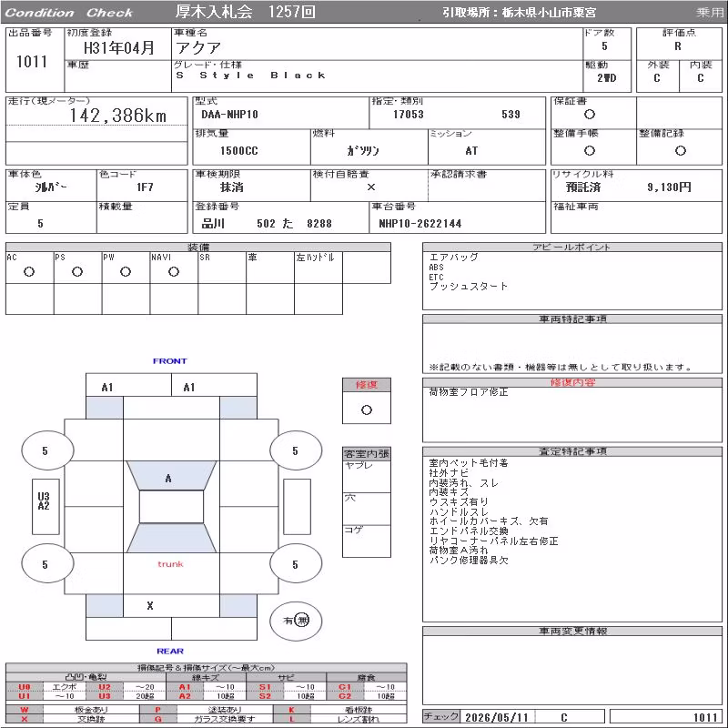Click the U3 A2 damage mark box
Viewport: 728px width, 728px height.
pos(45,507)
